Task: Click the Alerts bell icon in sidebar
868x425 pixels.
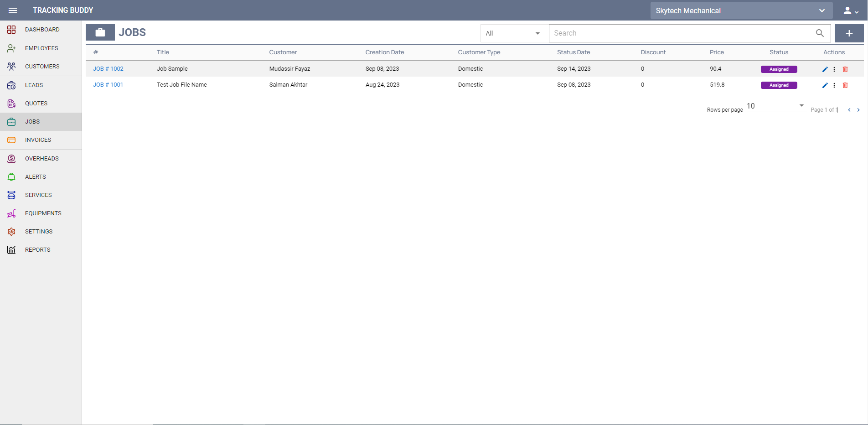Action: (11, 176)
